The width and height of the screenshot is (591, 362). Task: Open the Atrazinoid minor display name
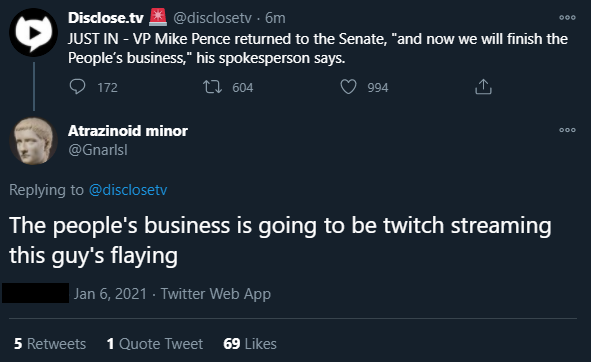(128, 131)
